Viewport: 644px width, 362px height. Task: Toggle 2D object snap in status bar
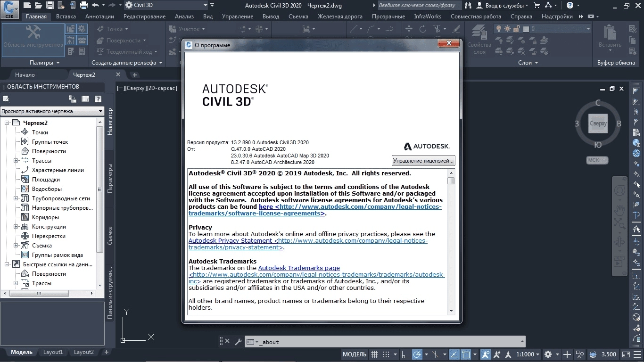(466, 354)
